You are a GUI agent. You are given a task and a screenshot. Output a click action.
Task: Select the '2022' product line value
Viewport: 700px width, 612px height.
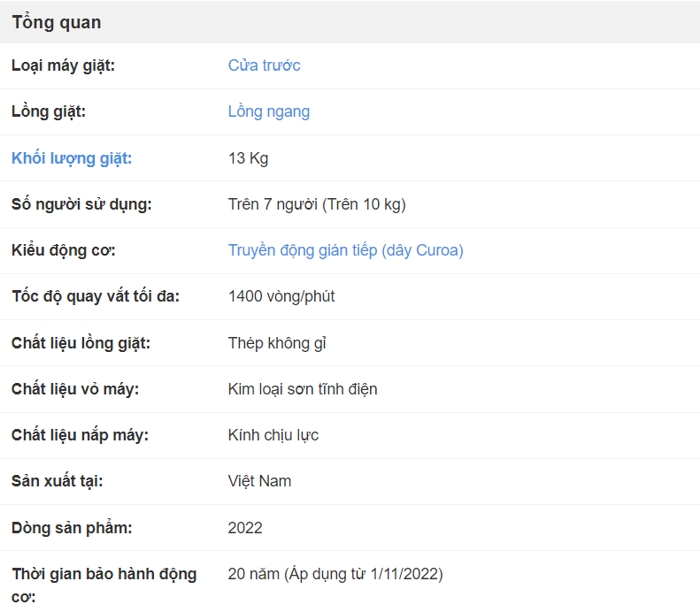coord(245,528)
